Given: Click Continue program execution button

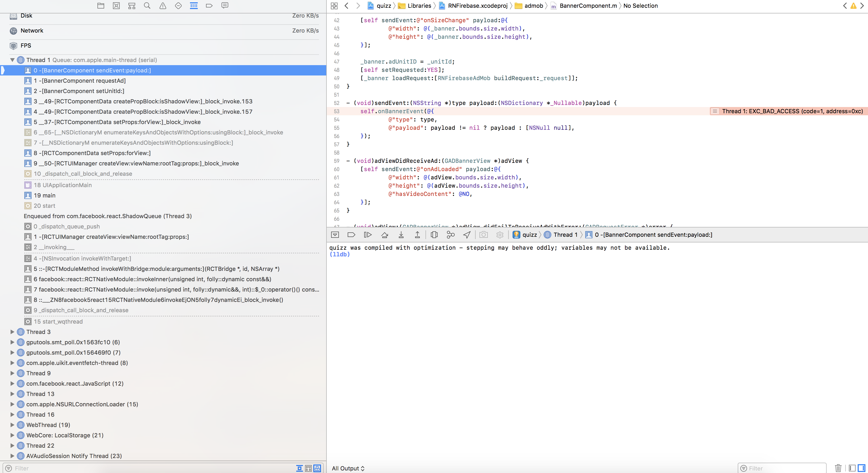Looking at the screenshot, I should click(x=368, y=235).
